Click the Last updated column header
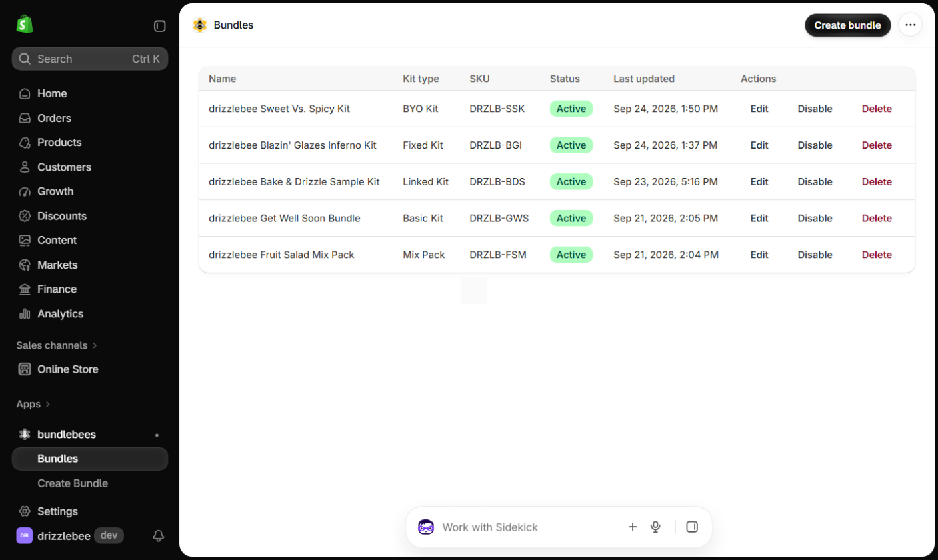 pos(644,79)
